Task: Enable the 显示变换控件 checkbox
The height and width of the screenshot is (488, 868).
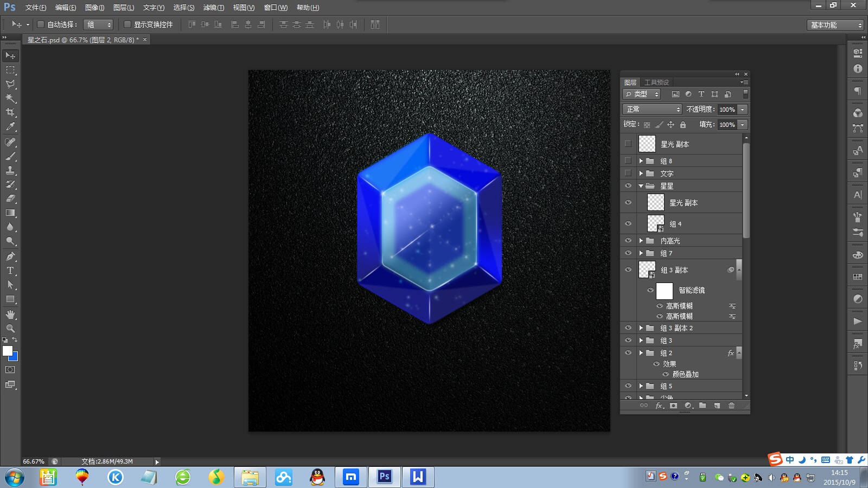Action: point(127,24)
